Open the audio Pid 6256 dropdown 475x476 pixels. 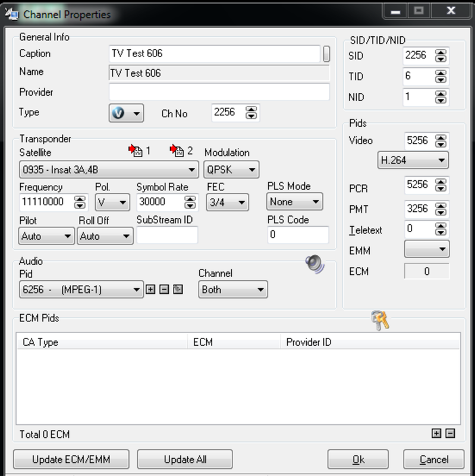[x=81, y=289]
